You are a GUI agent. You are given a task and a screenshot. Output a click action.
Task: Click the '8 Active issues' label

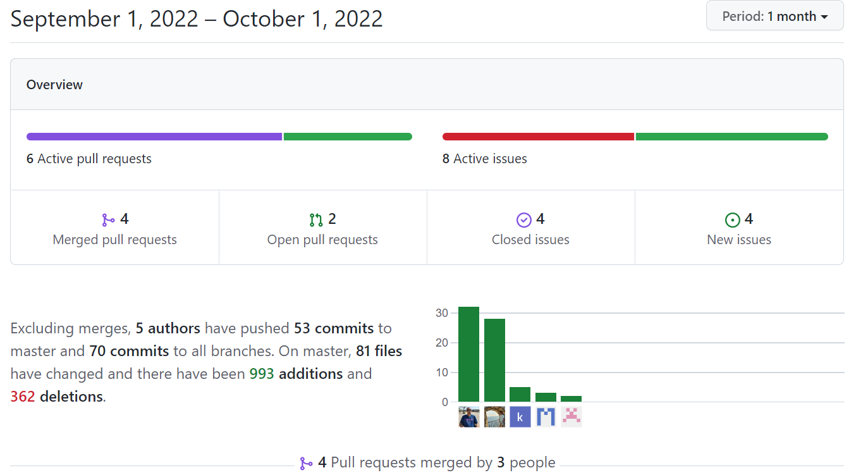485,158
